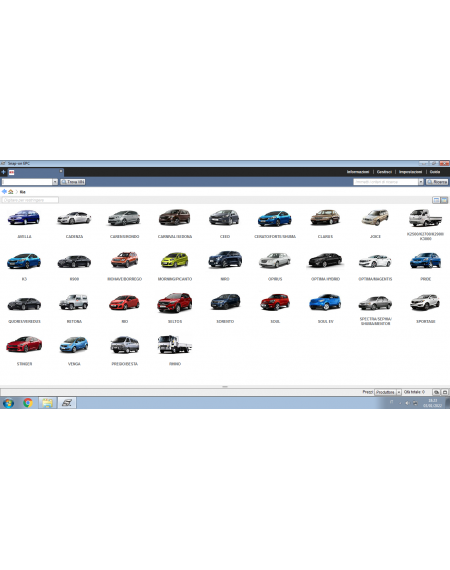Select the Quoris/Veredus sedan

24,304
